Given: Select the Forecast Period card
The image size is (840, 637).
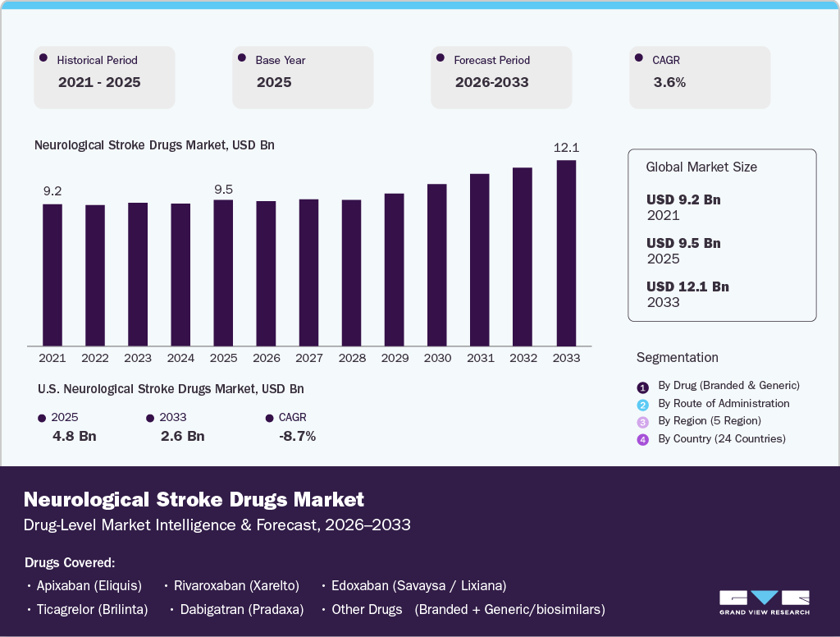Looking at the screenshot, I should pos(501,77).
